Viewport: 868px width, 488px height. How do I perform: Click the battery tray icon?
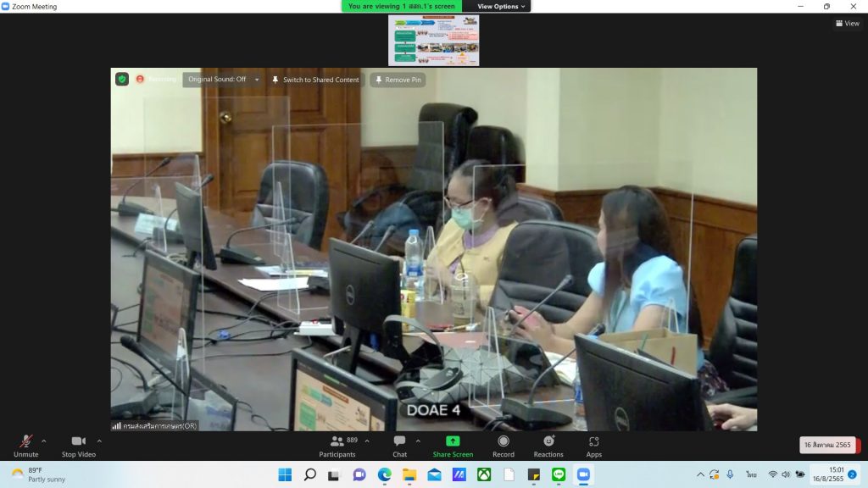[x=800, y=474]
